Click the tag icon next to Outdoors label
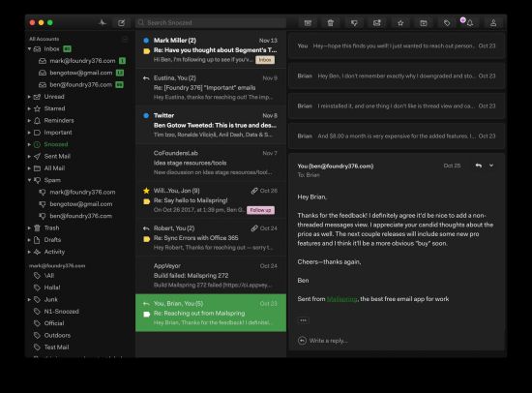This screenshot has width=532, height=393. [x=38, y=336]
